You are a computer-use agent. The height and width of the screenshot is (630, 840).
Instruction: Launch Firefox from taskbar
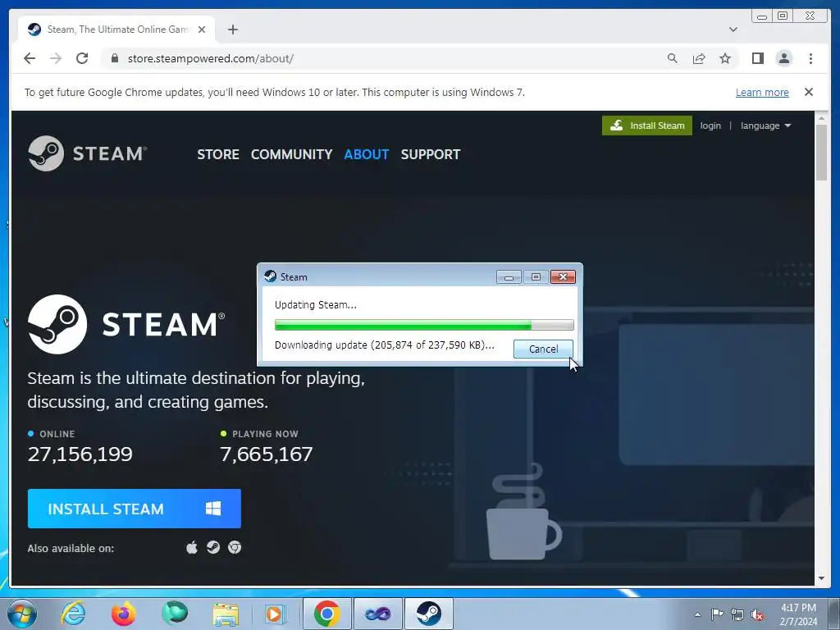point(123,614)
